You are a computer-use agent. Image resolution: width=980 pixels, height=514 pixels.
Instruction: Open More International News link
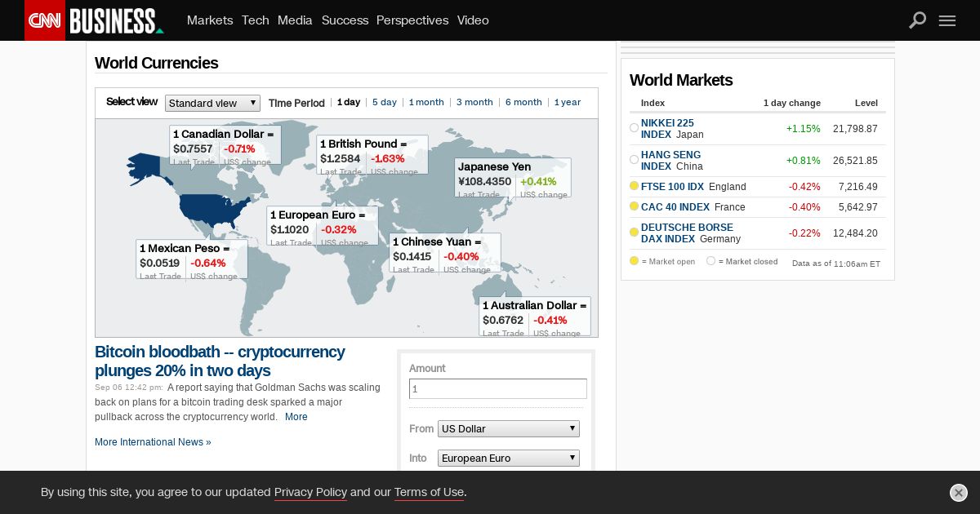tap(153, 442)
